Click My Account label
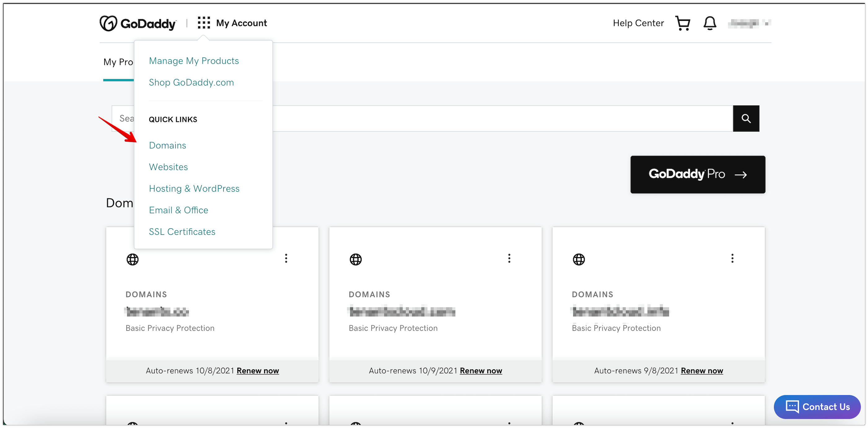 (241, 23)
